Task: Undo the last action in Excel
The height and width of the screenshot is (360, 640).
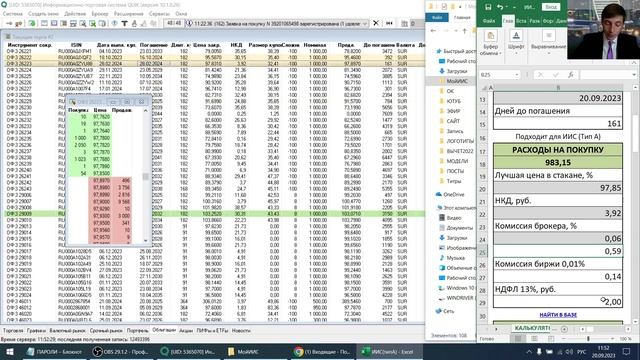Action: pyautogui.click(x=500, y=7)
